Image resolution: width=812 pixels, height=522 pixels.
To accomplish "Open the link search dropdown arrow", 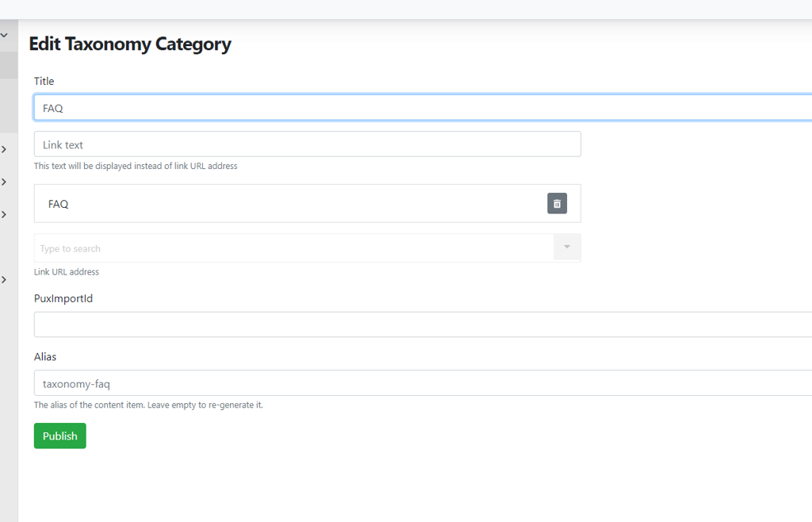I will pyautogui.click(x=566, y=248).
